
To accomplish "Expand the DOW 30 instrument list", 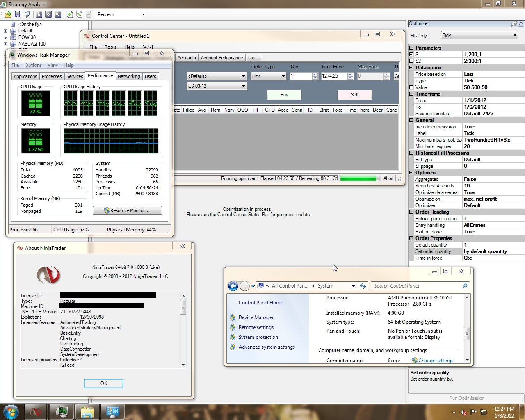I will coord(5,37).
